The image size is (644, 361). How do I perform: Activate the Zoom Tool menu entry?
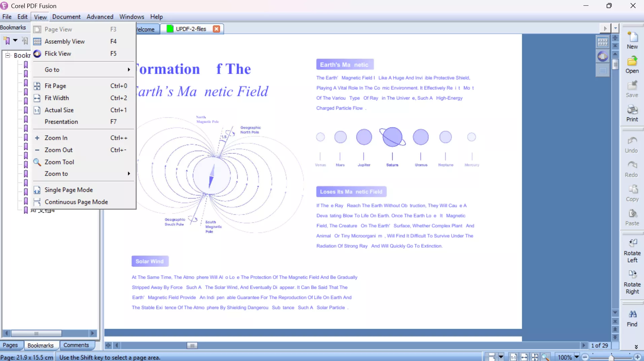pyautogui.click(x=59, y=162)
